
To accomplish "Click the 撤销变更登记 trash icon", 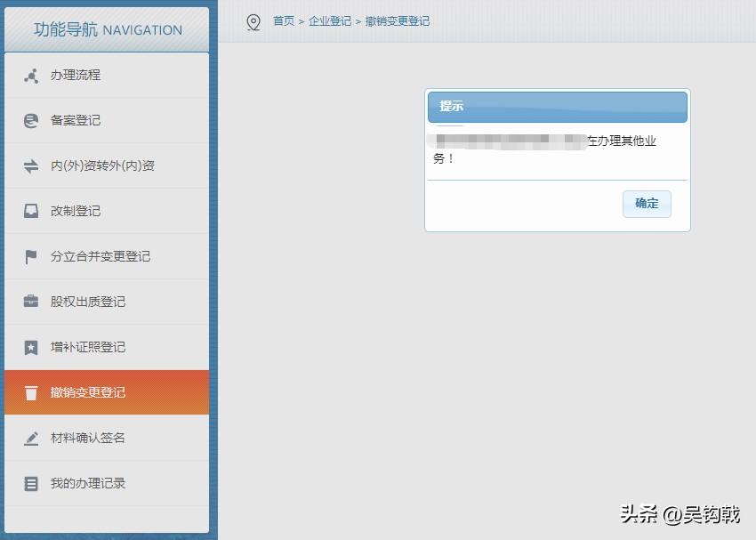I will pos(31,392).
